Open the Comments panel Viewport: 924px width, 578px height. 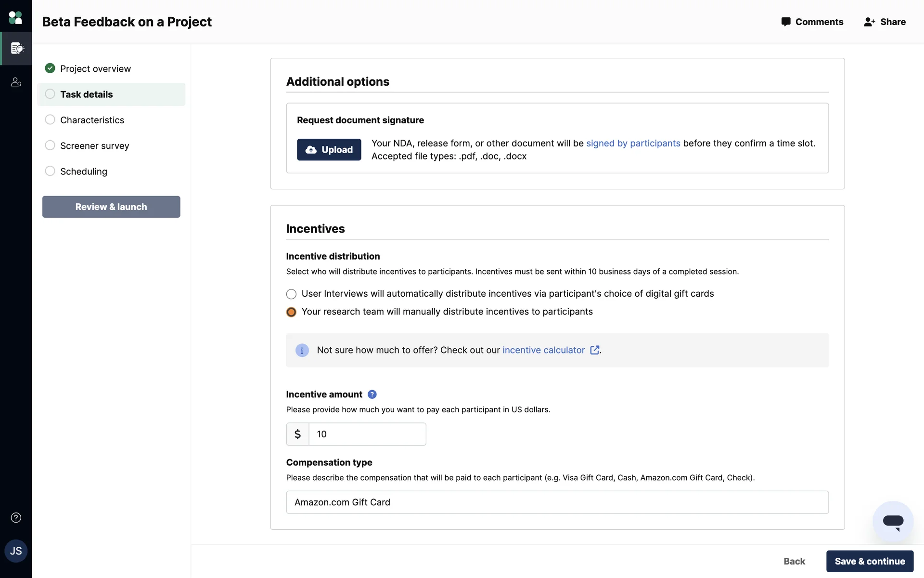[812, 22]
